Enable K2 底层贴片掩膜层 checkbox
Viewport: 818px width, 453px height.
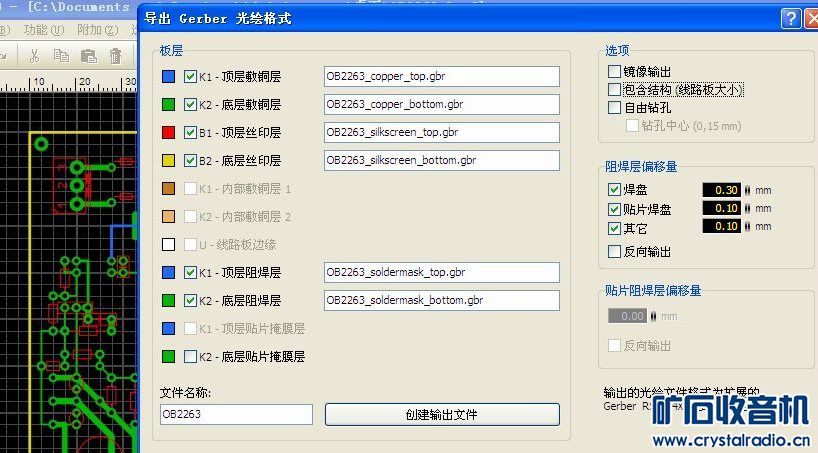tap(190, 356)
